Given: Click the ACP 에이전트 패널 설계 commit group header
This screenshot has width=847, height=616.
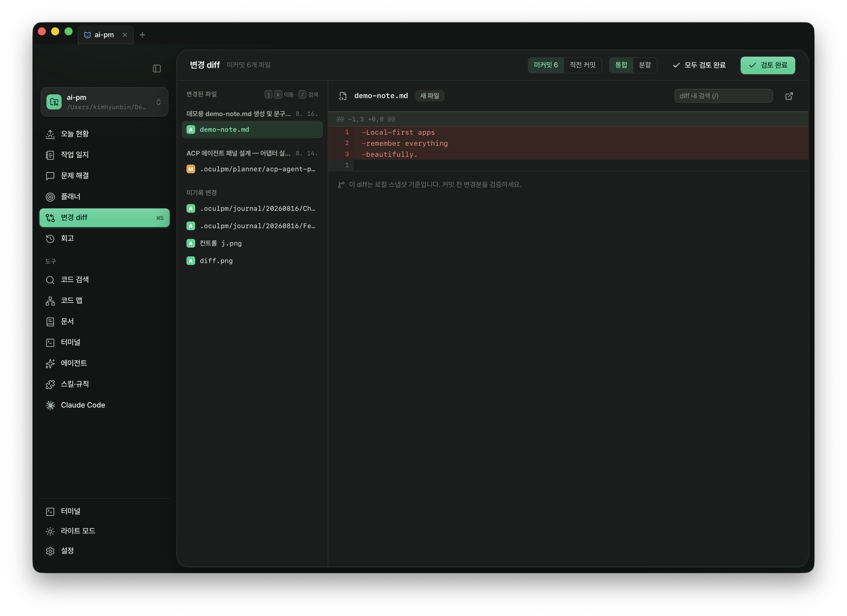Looking at the screenshot, I should pos(252,154).
